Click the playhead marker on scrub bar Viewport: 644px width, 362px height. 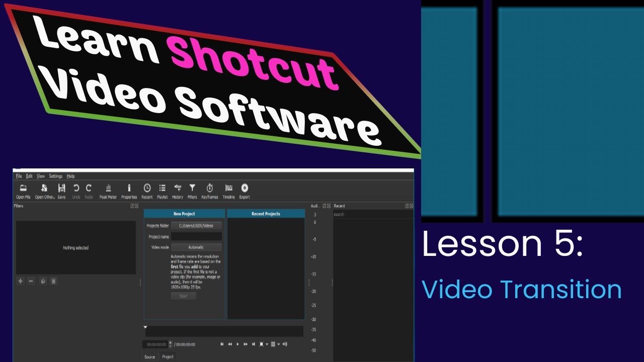pos(145,327)
